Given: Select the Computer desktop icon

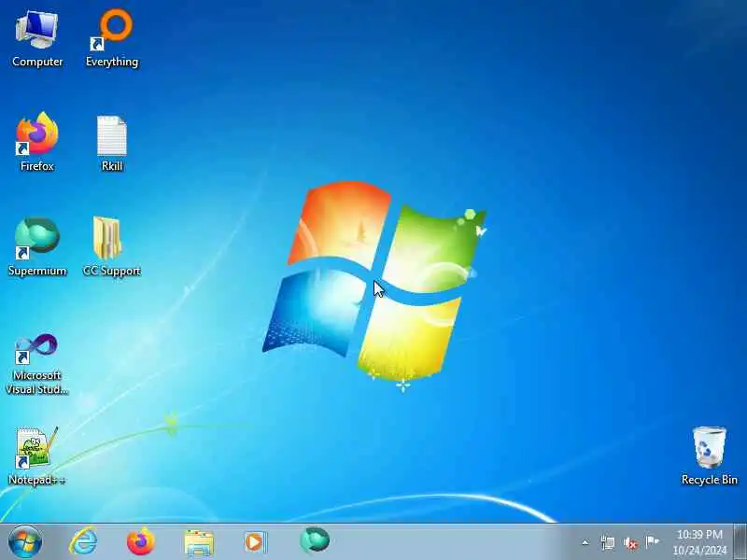Looking at the screenshot, I should pyautogui.click(x=37, y=39).
